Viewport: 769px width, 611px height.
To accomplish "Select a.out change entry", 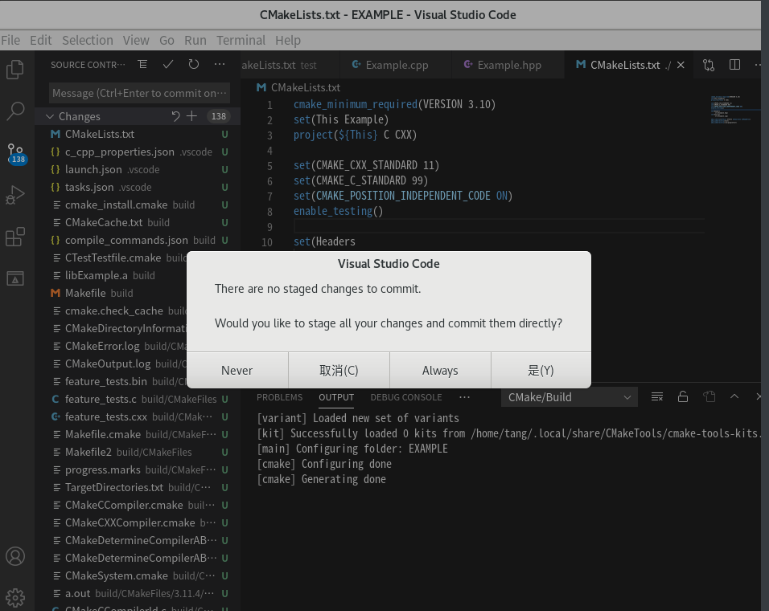I will [138, 593].
